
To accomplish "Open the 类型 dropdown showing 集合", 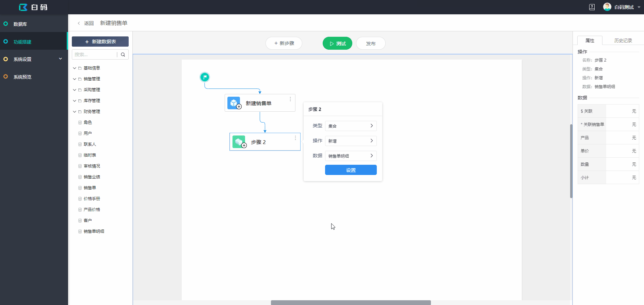I will click(x=351, y=126).
